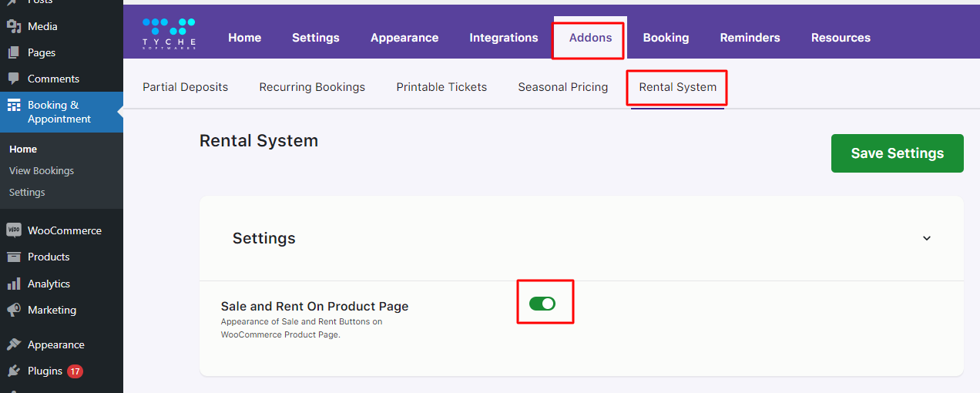Click the Booking & Appointment calendar icon
The height and width of the screenshot is (393, 980).
pos(13,106)
